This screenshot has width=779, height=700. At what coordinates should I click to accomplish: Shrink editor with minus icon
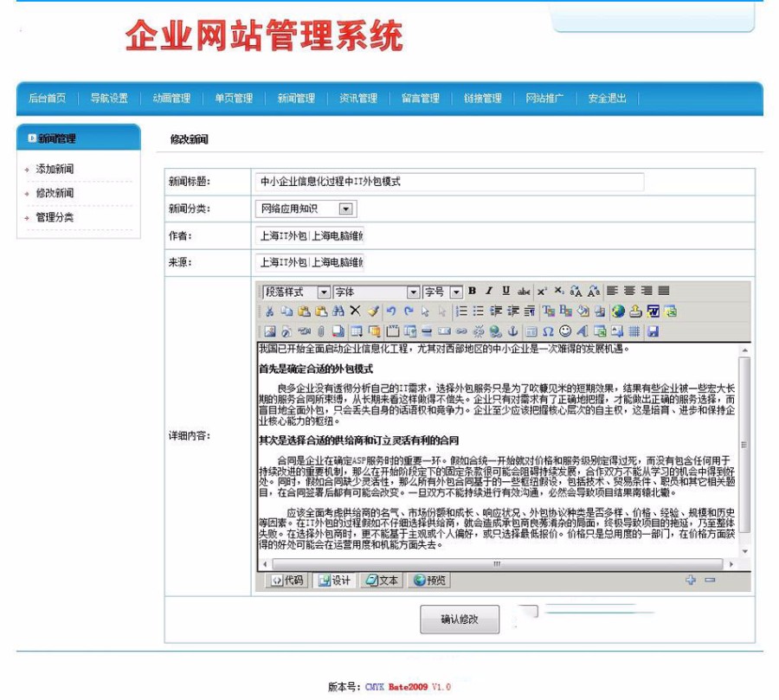(x=710, y=580)
